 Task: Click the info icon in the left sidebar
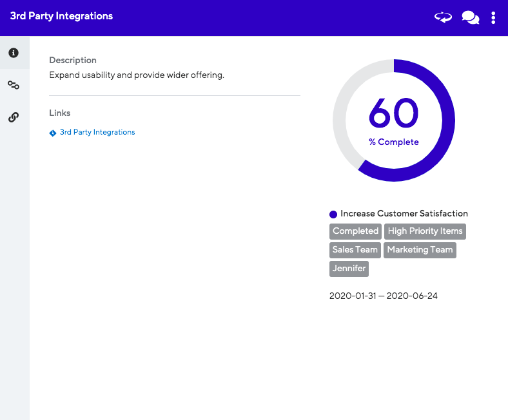coord(14,53)
